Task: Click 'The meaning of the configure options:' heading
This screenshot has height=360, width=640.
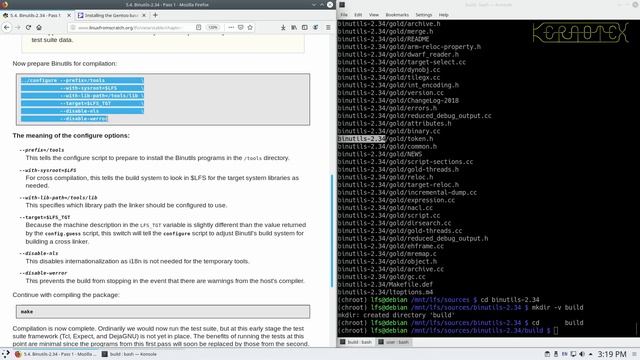Action: tap(71, 136)
